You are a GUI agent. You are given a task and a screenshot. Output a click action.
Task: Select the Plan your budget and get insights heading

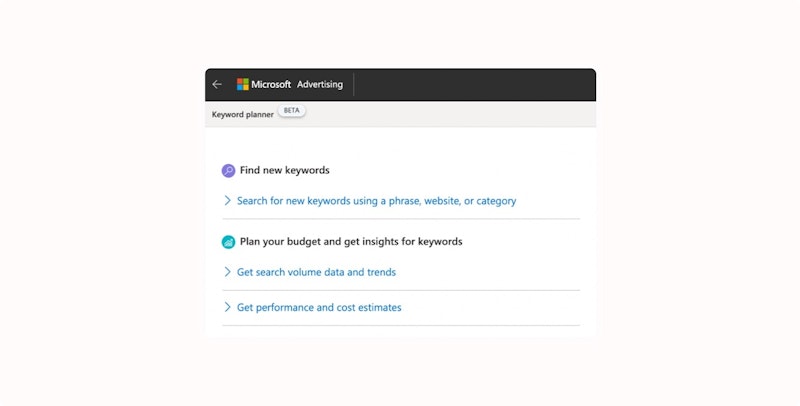point(350,242)
